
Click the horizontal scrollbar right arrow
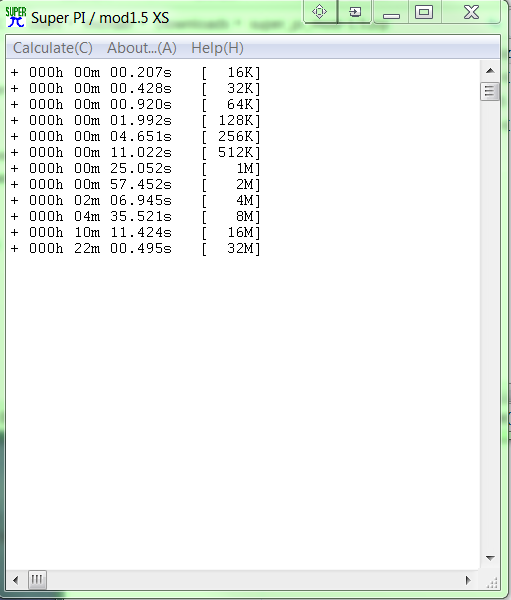[x=468, y=580]
